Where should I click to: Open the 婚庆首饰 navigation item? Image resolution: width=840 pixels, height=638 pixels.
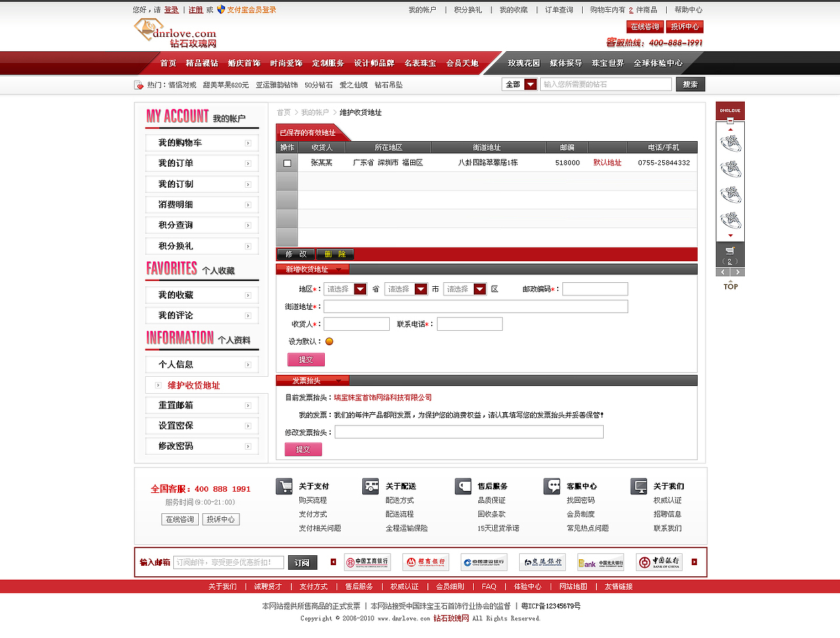(x=244, y=63)
